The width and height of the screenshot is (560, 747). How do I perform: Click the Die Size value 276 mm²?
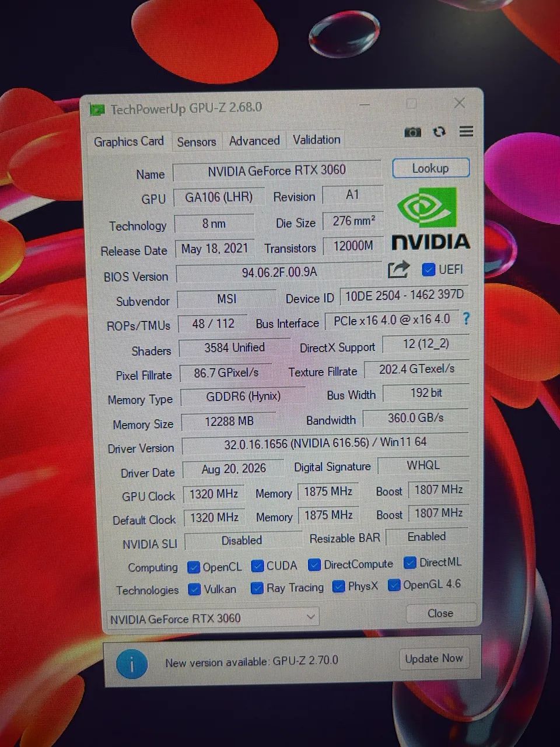(x=353, y=221)
